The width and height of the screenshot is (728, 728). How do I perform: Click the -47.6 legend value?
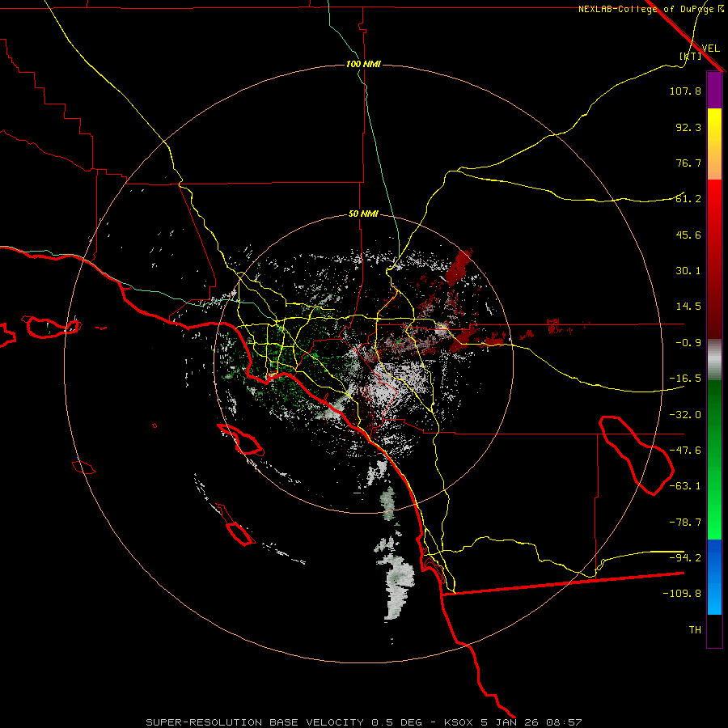pyautogui.click(x=685, y=451)
